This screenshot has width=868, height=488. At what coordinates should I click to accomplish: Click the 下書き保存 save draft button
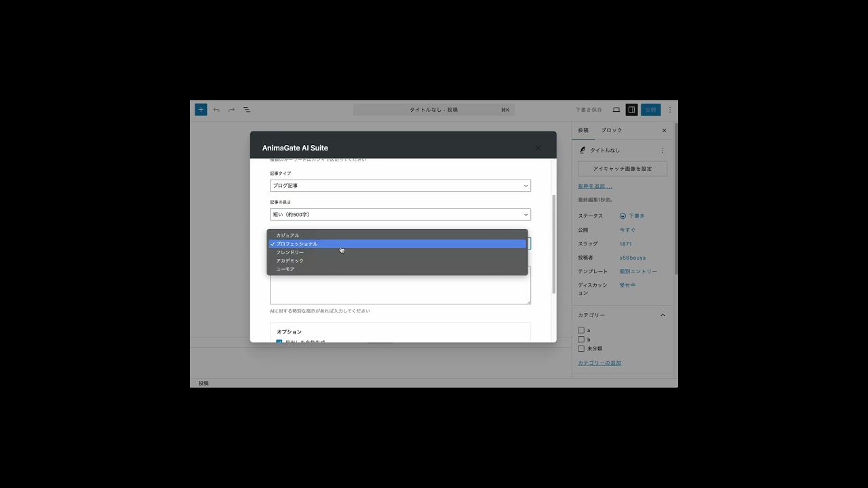589,110
